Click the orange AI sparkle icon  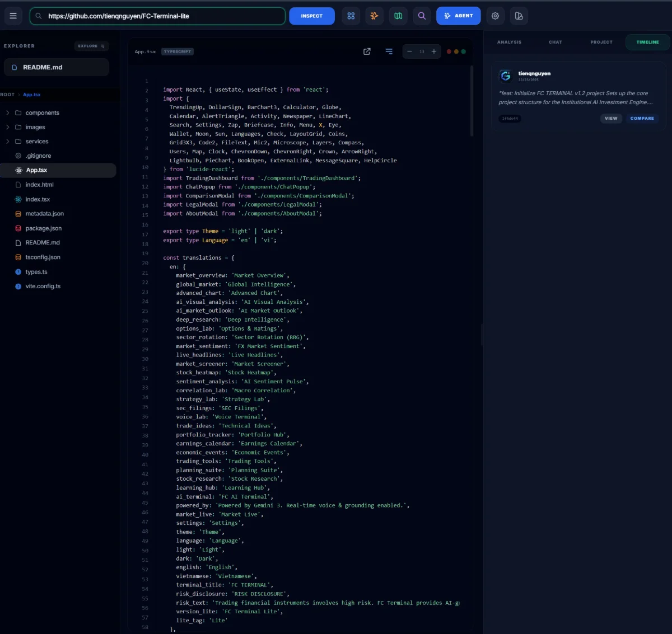click(374, 16)
